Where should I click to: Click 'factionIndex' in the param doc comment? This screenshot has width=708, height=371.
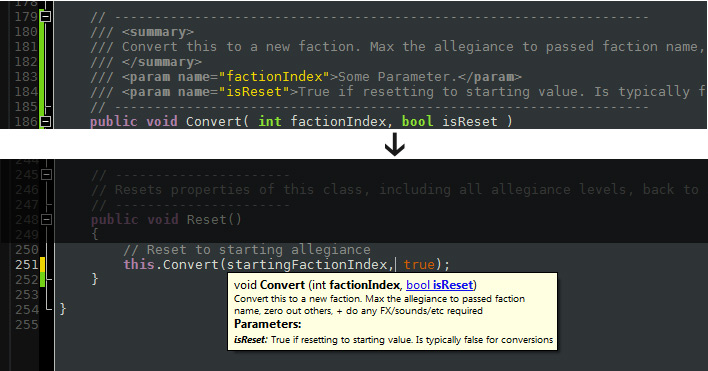tap(274, 77)
